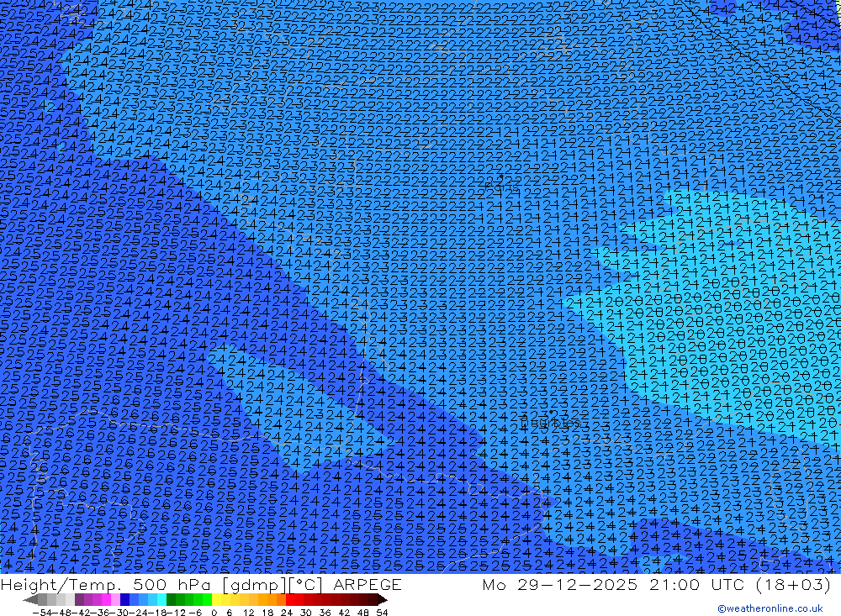Click the grey left arrow end of the color scale
This screenshot has width=841, height=616.
pos(30,599)
